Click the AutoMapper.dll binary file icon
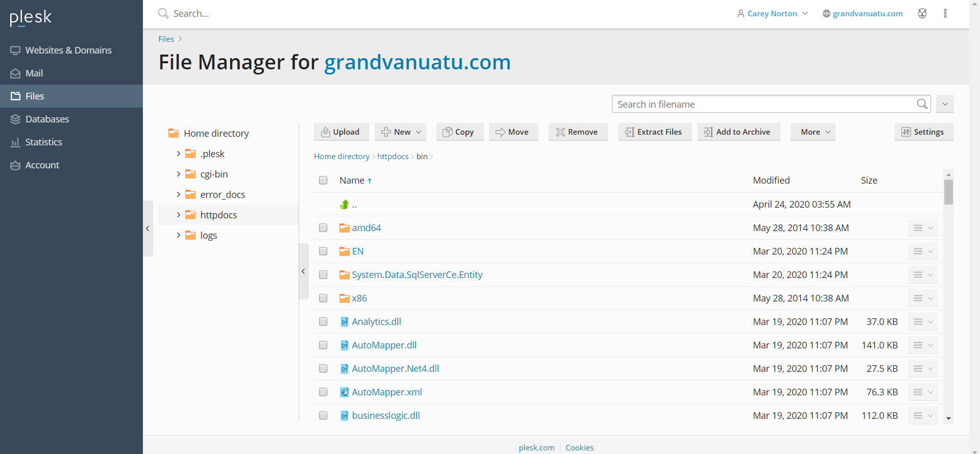Image resolution: width=980 pixels, height=454 pixels. pos(345,345)
